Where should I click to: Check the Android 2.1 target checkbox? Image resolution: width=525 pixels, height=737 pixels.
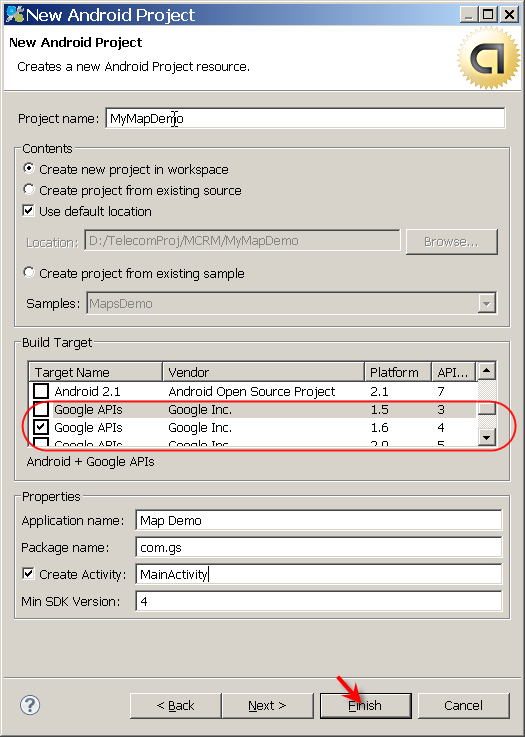coord(41,391)
